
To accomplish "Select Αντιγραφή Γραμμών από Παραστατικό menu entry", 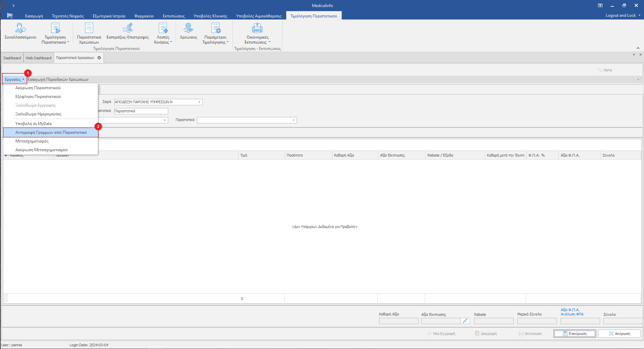I will 51,132.
